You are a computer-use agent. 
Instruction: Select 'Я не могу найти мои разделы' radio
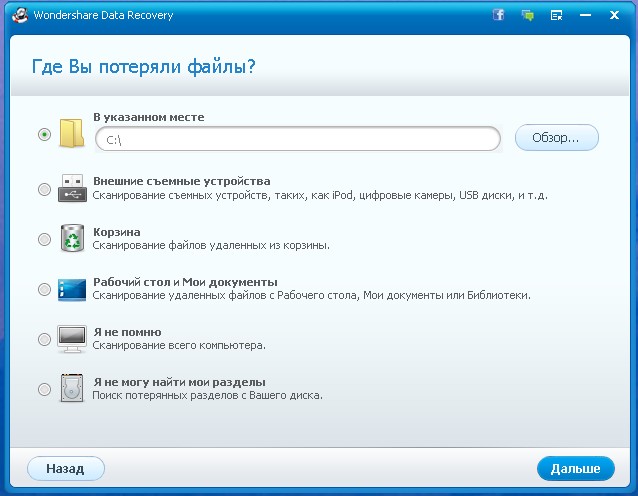44,389
